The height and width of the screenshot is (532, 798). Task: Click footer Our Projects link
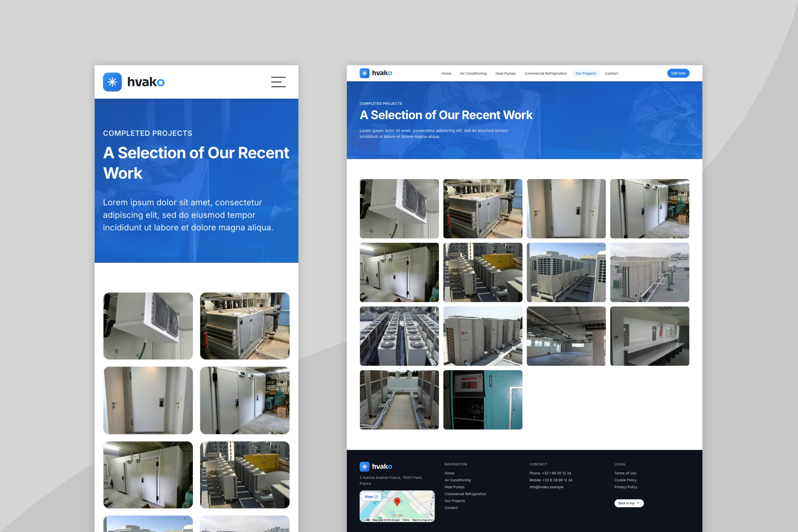455,501
